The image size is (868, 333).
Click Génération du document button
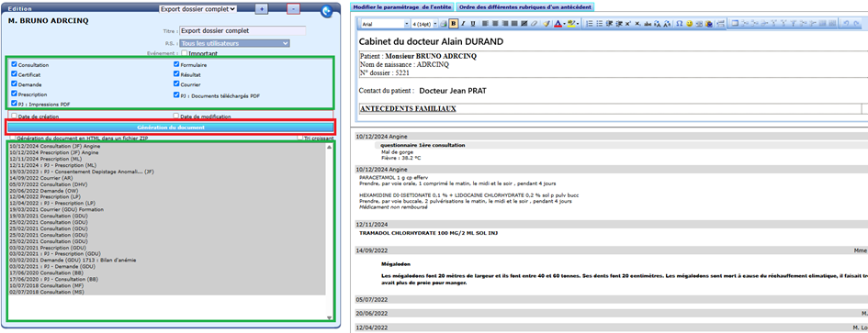(x=171, y=128)
